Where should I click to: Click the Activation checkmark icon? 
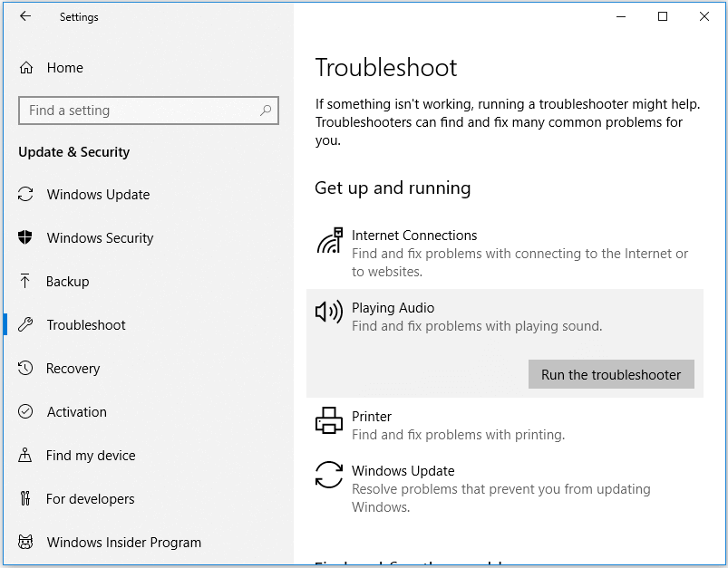pos(27,412)
